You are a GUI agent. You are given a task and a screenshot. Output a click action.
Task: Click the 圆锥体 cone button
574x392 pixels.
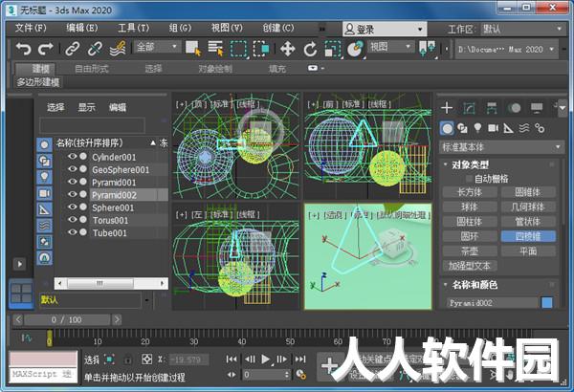tap(528, 192)
